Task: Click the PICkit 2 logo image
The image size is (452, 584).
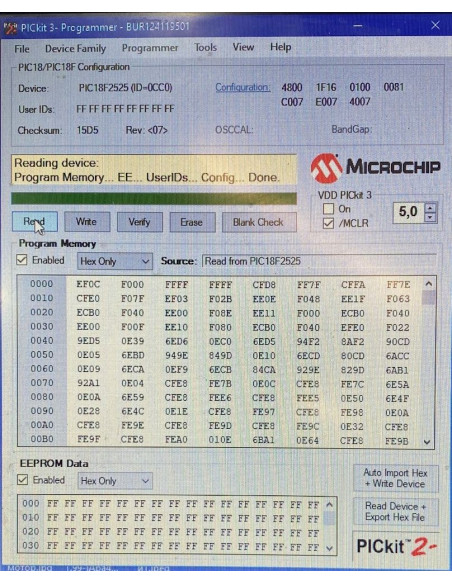Action: tap(396, 546)
